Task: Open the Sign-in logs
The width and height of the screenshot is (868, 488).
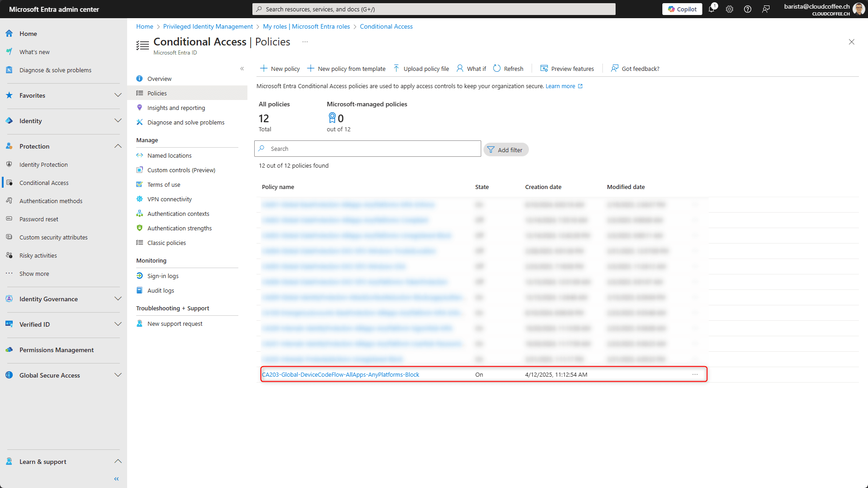Action: coord(163,276)
